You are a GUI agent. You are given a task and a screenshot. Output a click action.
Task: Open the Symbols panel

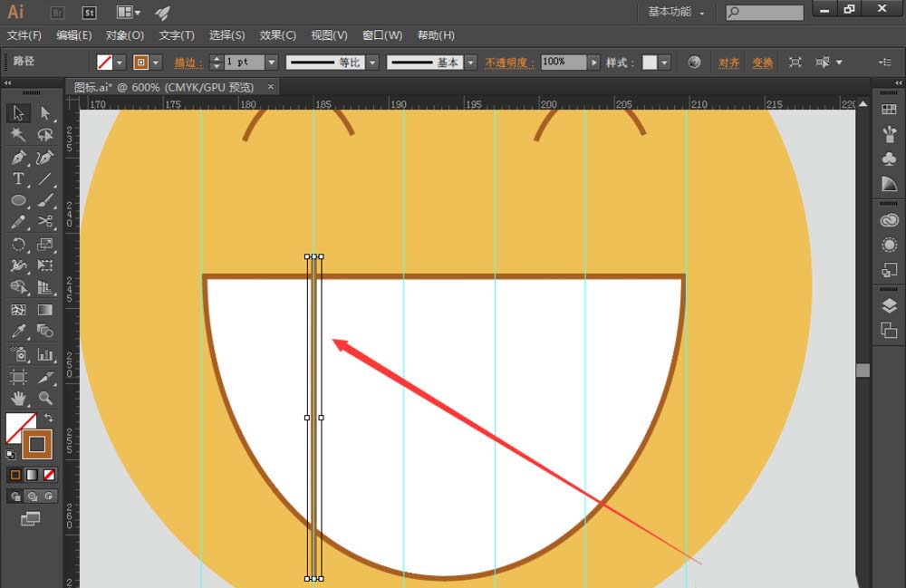pyautogui.click(x=890, y=159)
